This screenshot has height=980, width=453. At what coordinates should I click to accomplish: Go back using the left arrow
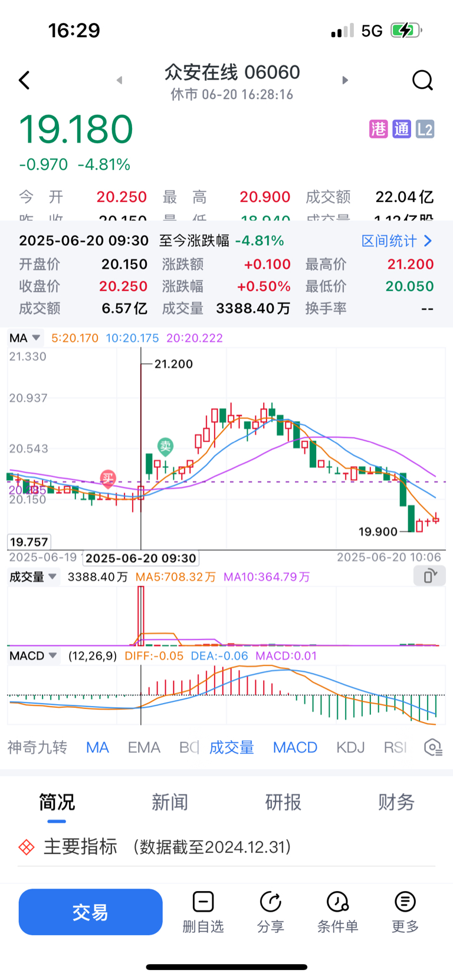pyautogui.click(x=24, y=80)
